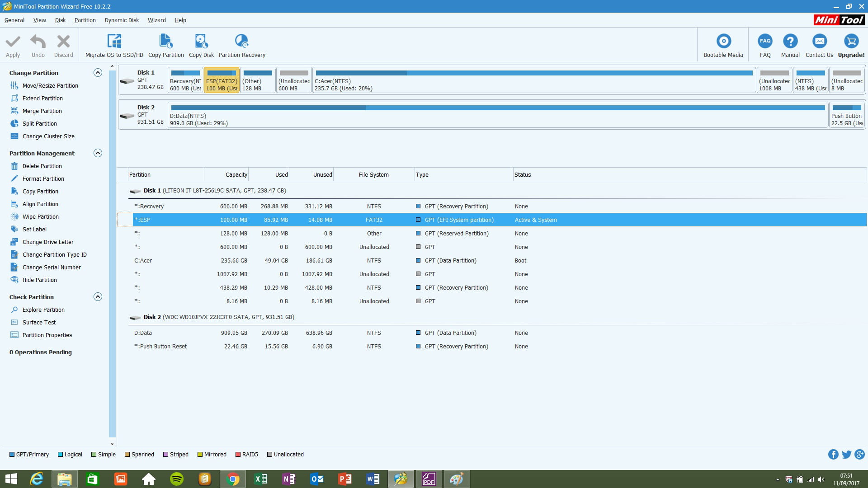Open the Partition menu
Viewport: 868px width, 488px height.
pyautogui.click(x=85, y=20)
